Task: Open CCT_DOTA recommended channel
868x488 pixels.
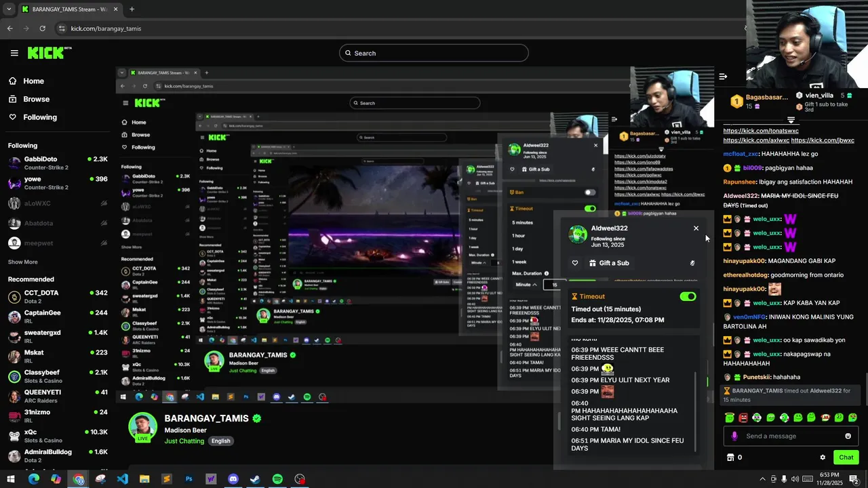Action: point(58,297)
